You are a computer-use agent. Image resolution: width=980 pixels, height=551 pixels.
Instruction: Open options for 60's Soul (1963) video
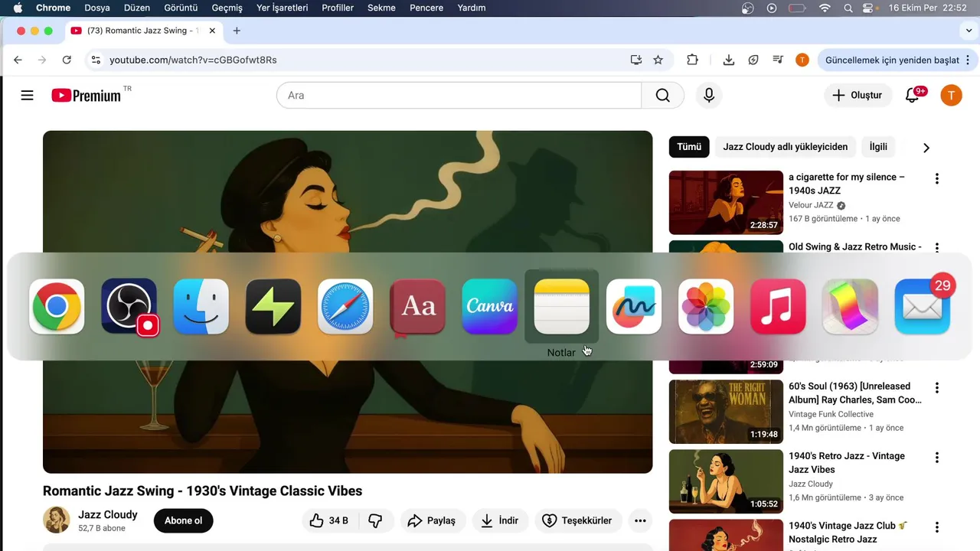(936, 388)
